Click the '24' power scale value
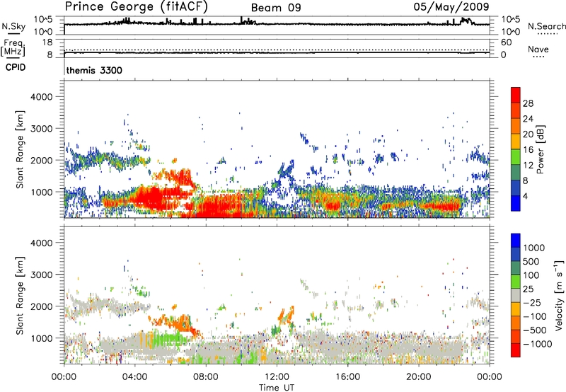This screenshot has height=392, width=566. click(x=528, y=119)
